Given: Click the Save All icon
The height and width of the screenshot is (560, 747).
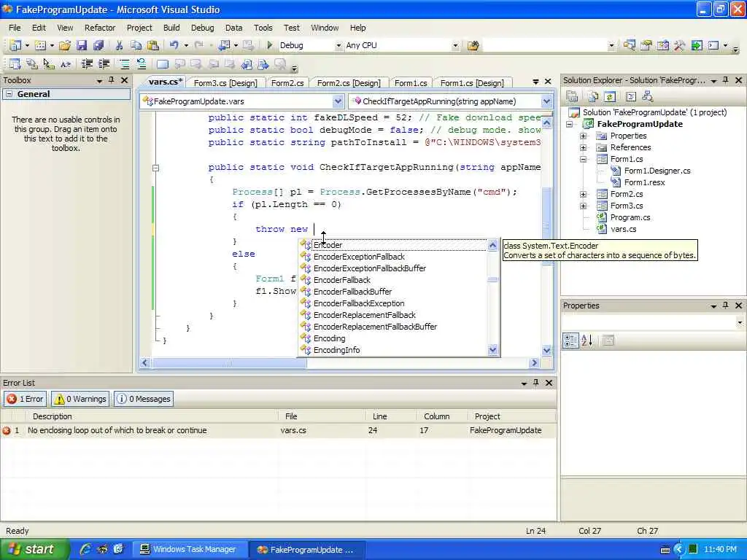Looking at the screenshot, I should [98, 45].
